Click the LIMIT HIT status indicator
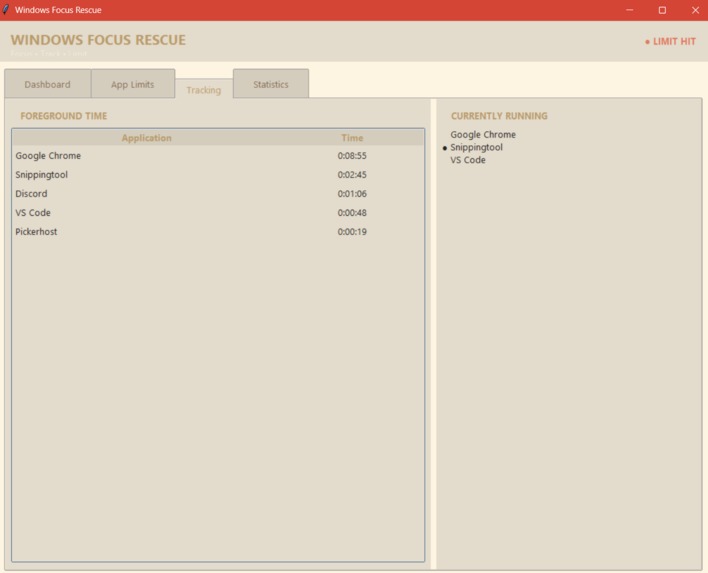Viewport: 708px width, 573px height. 671,42
